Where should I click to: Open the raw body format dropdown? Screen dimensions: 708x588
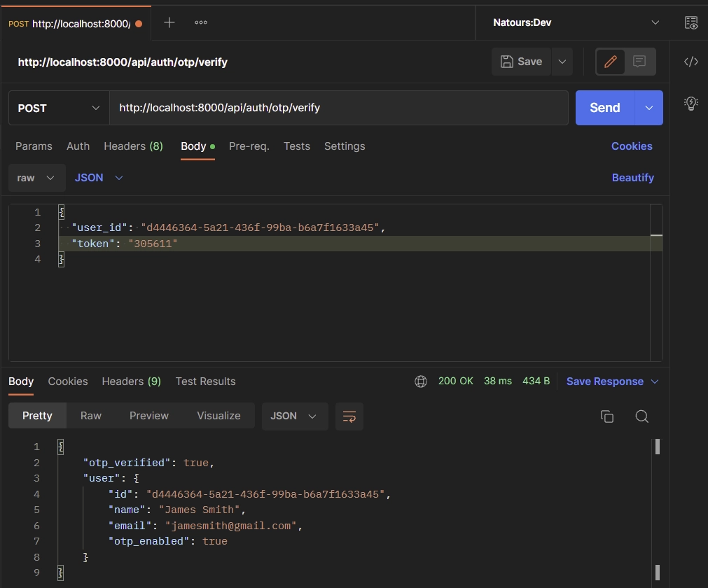36,178
